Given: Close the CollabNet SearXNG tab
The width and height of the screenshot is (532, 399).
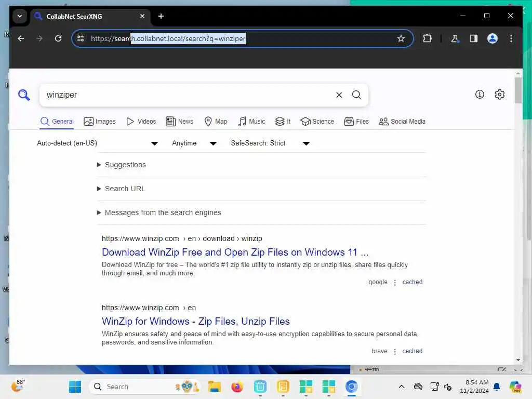Looking at the screenshot, I should 142,16.
